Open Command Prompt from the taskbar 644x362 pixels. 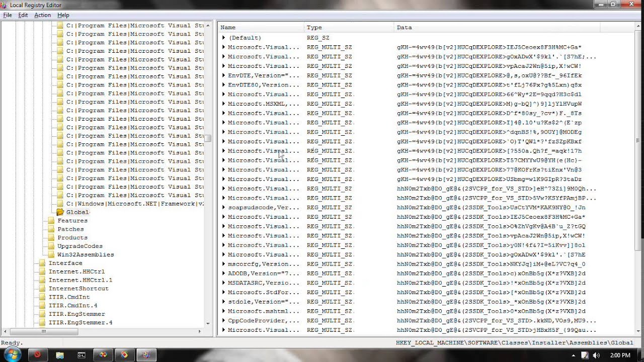[82, 355]
